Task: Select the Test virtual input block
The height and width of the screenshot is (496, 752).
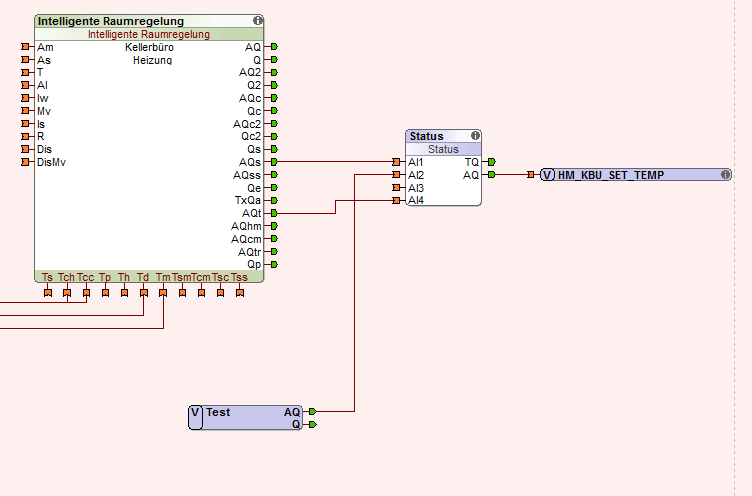Action: click(245, 417)
